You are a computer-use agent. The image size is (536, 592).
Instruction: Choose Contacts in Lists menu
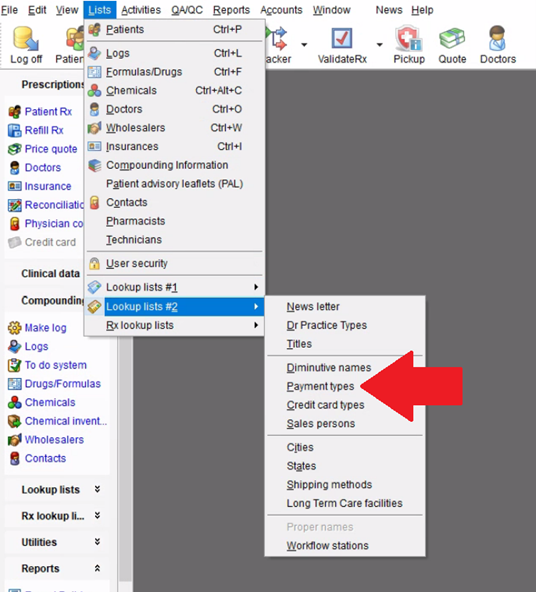tap(174, 202)
